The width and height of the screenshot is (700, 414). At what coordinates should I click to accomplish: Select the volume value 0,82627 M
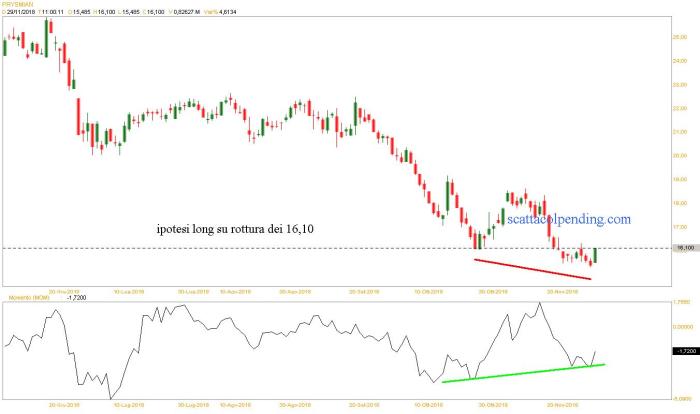pos(186,12)
